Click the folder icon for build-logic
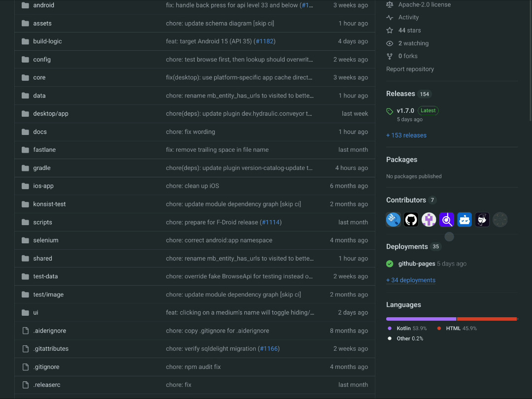This screenshot has width=532, height=399. [26, 41]
